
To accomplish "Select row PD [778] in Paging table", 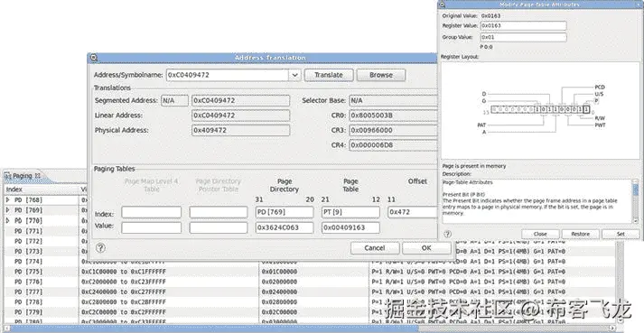I will click(41, 302).
